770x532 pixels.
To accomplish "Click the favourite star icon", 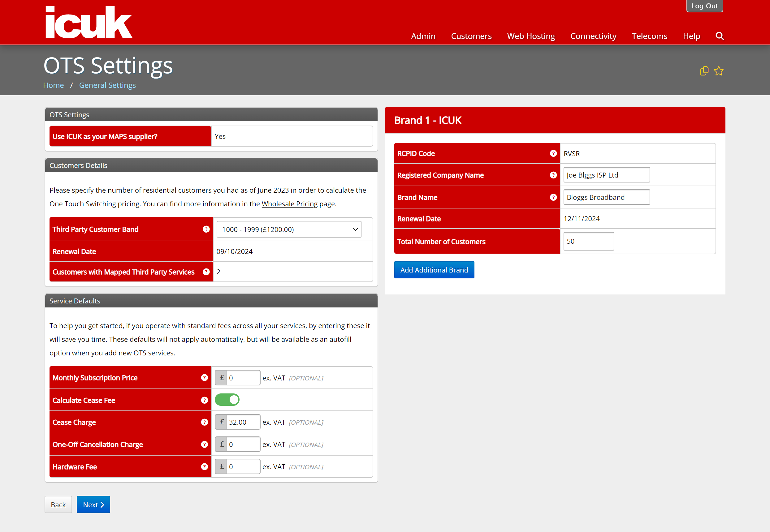I will [x=719, y=71].
